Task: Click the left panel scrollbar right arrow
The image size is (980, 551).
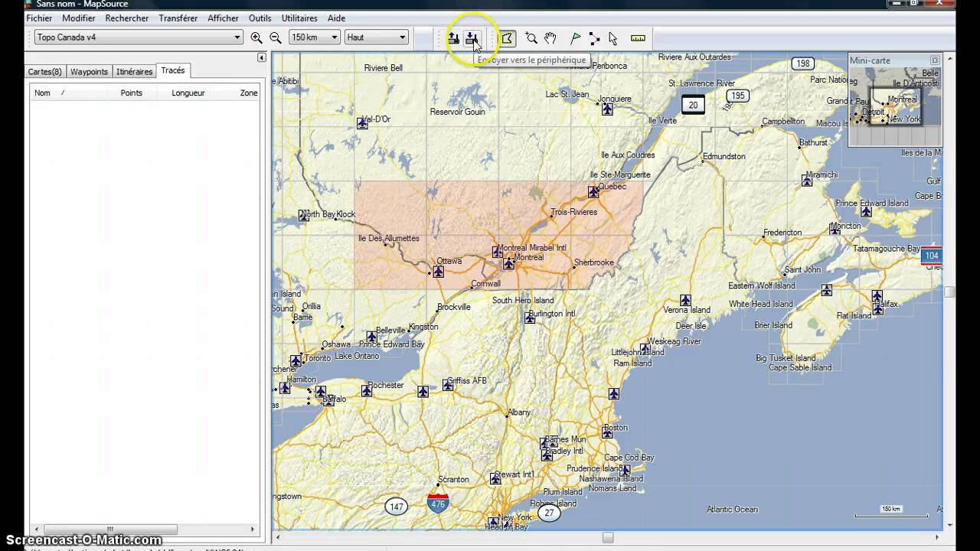Action: click(253, 529)
